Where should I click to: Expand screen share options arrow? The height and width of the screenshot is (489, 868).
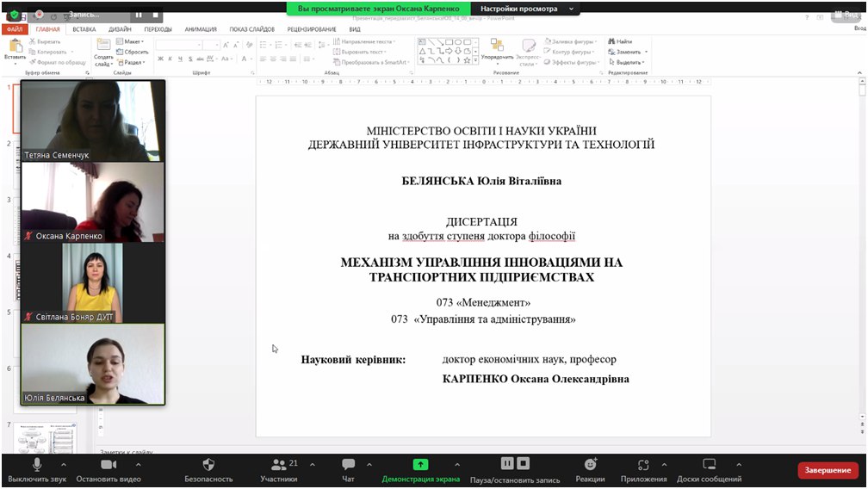457,465
